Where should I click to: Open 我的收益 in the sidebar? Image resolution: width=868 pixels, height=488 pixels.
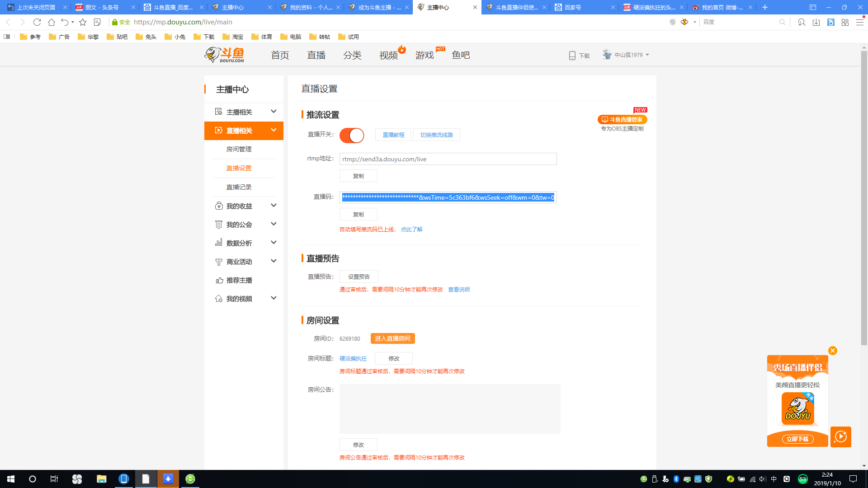point(239,206)
